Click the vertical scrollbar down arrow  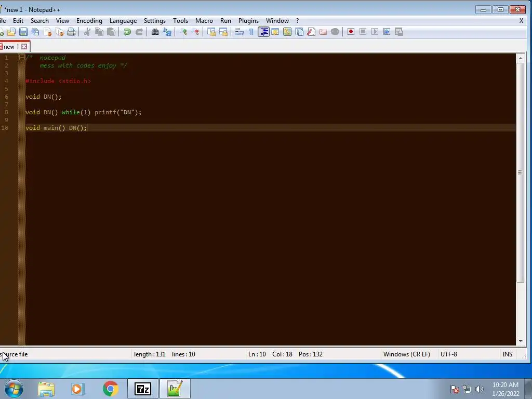(521, 341)
